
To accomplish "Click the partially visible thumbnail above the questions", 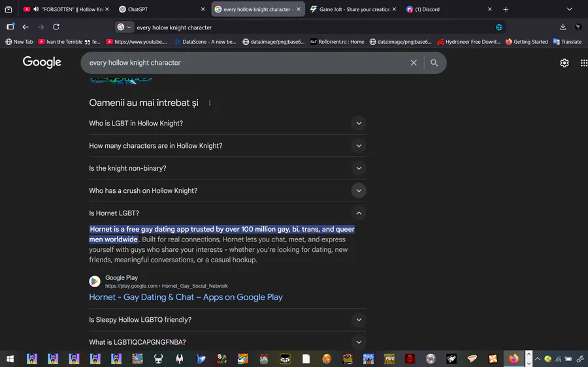I will (x=121, y=80).
